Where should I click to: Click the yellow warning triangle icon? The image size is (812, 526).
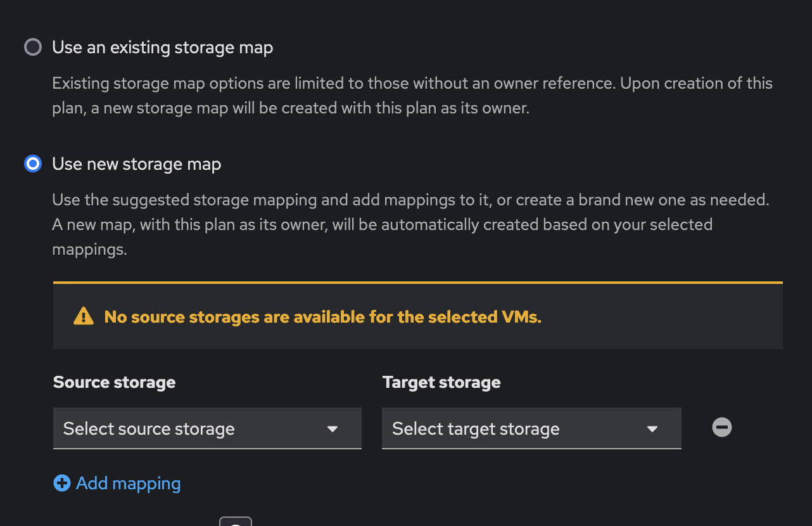tap(83, 316)
